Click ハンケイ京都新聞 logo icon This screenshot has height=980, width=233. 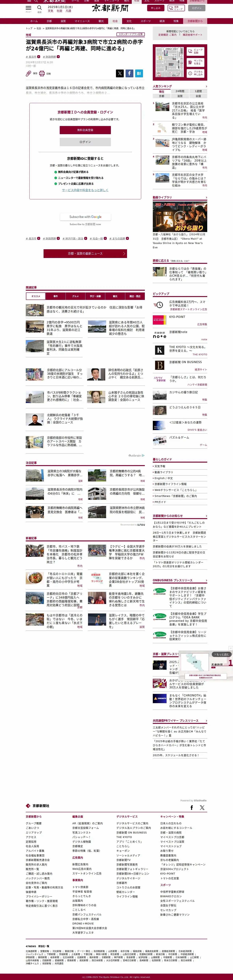pos(159,379)
